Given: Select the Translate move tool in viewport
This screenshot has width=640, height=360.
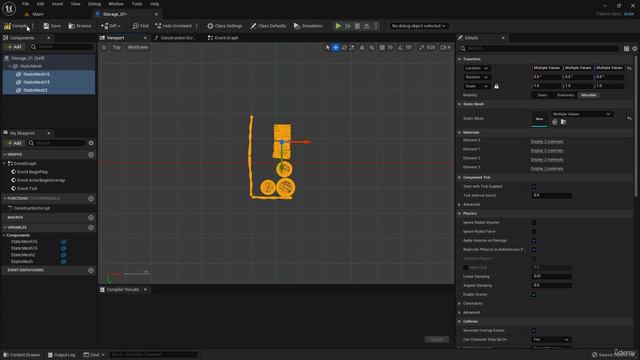Looking at the screenshot, I should coord(336,47).
